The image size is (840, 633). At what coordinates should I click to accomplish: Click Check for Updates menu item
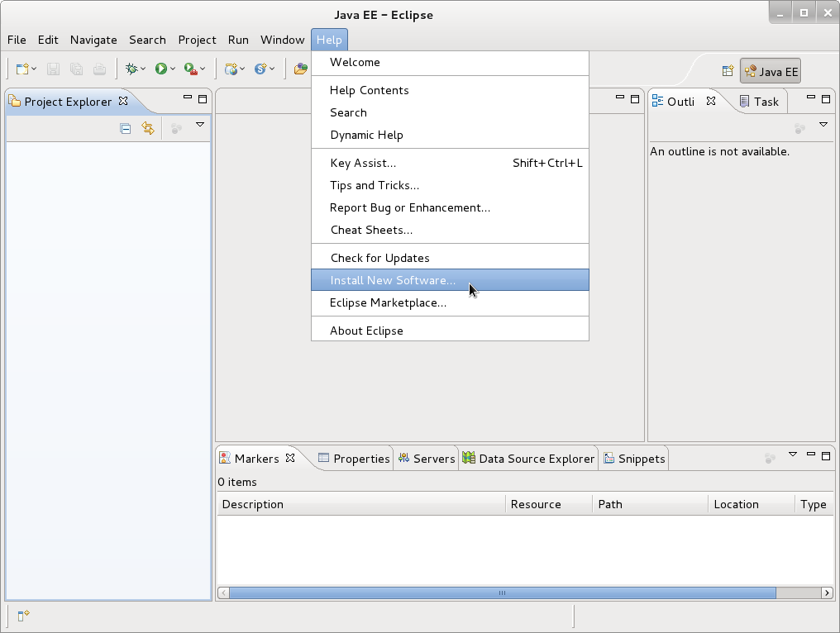379,257
